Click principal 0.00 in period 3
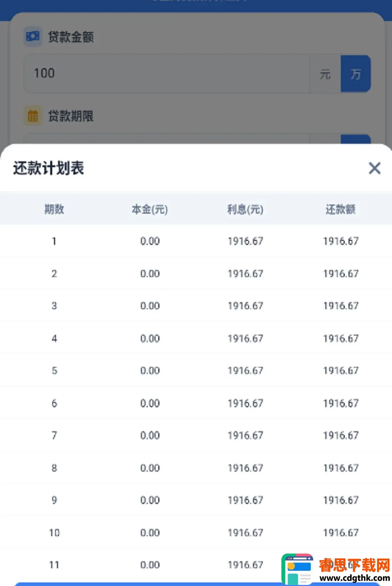Viewport: 392px width, 586px height. (x=150, y=306)
